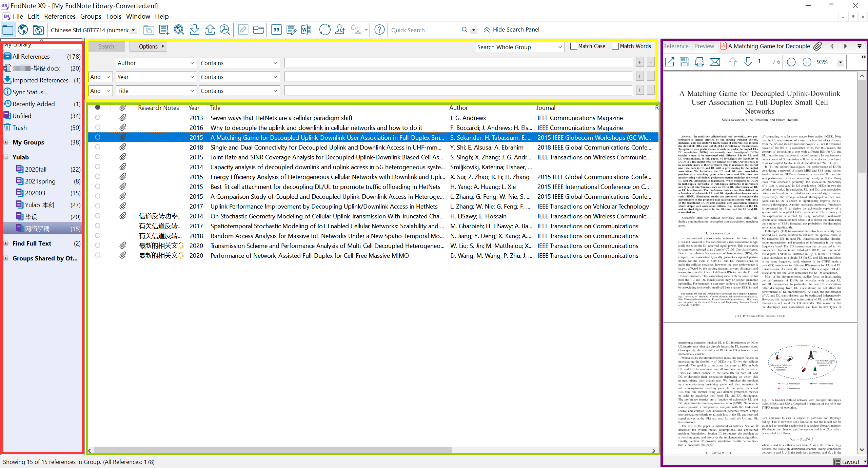The image size is (868, 468).
Task: Click the New Reference toolbar icon
Action: point(164,30)
